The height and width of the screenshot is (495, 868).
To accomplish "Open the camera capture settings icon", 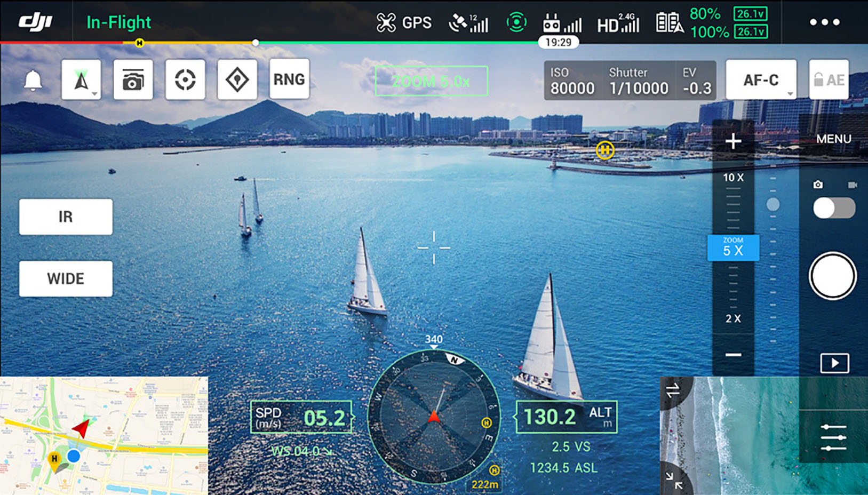I will point(133,80).
